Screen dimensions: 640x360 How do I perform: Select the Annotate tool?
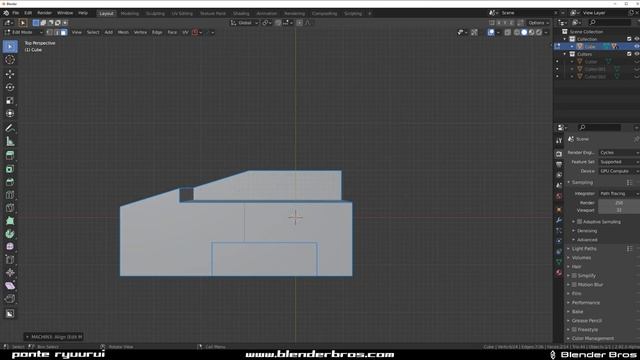[10, 128]
